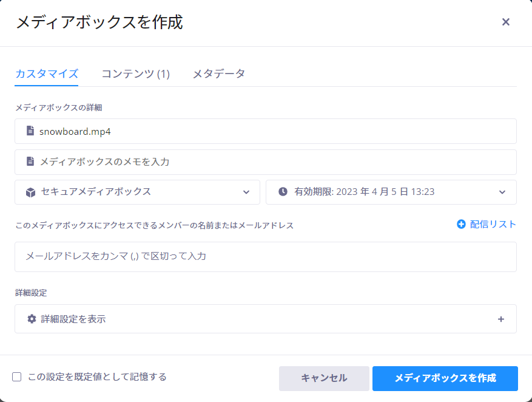532x402 pixels.
Task: Expand 詳細設定を表示 section
Action: 266,319
